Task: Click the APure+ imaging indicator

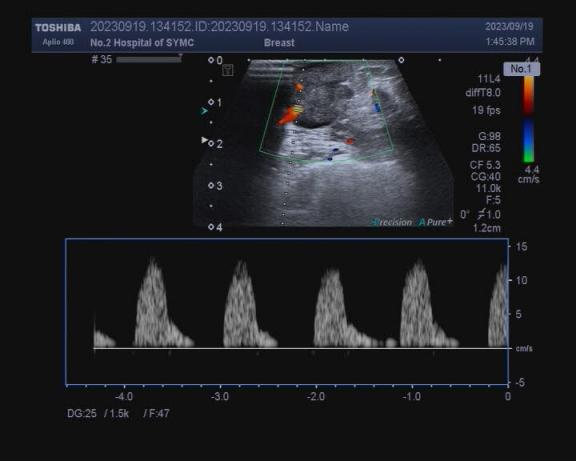Action: pos(435,222)
